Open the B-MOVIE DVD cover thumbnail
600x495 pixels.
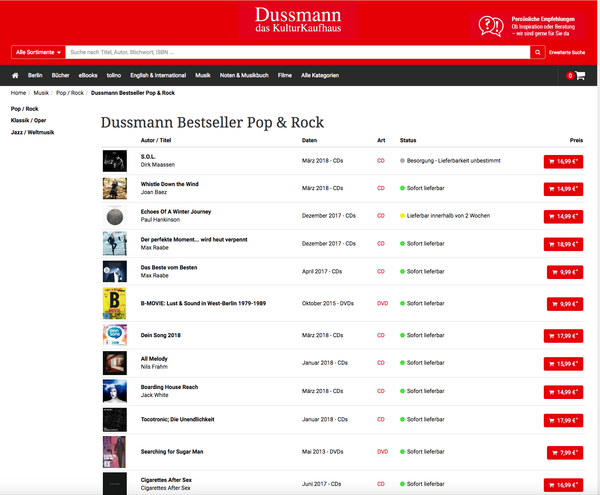coord(114,303)
